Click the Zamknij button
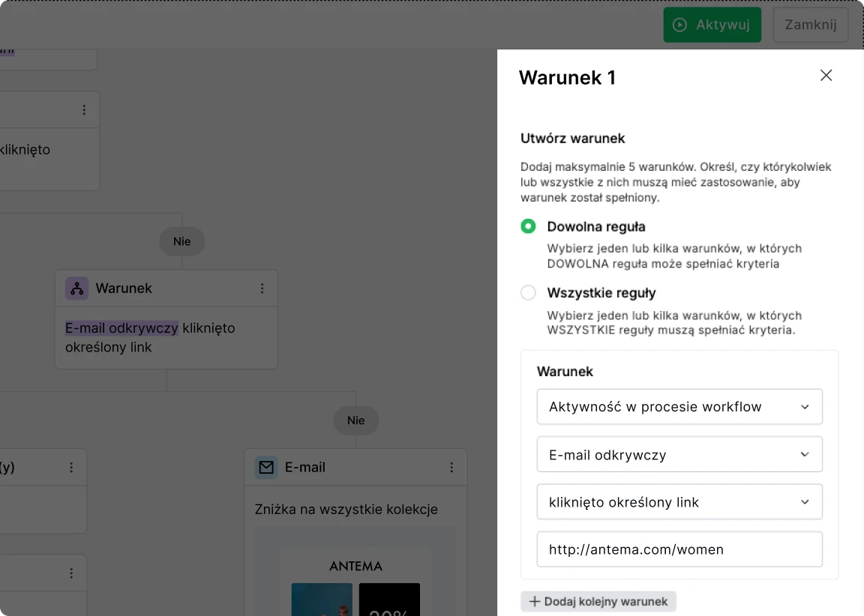 coord(810,25)
